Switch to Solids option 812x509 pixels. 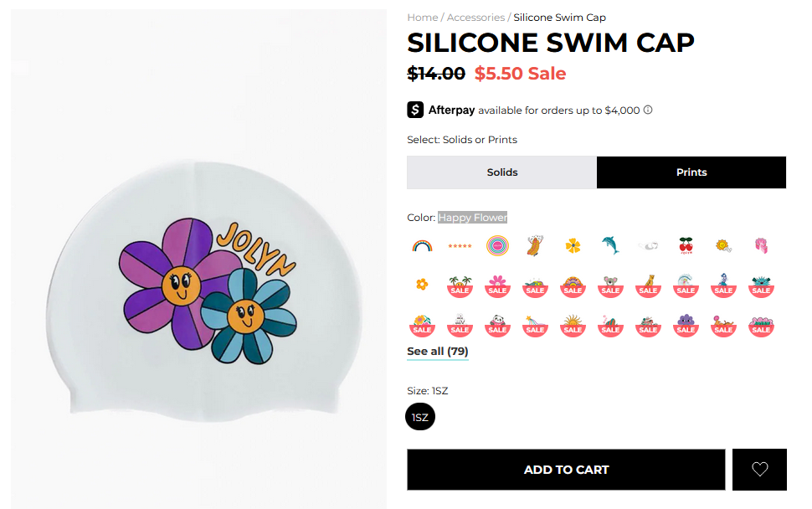pos(501,172)
